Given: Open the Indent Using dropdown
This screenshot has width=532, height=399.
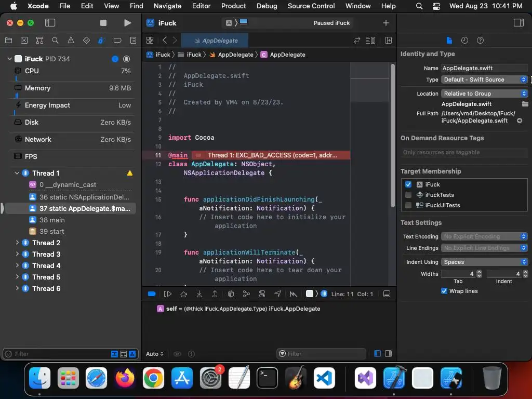Looking at the screenshot, I should [x=485, y=262].
